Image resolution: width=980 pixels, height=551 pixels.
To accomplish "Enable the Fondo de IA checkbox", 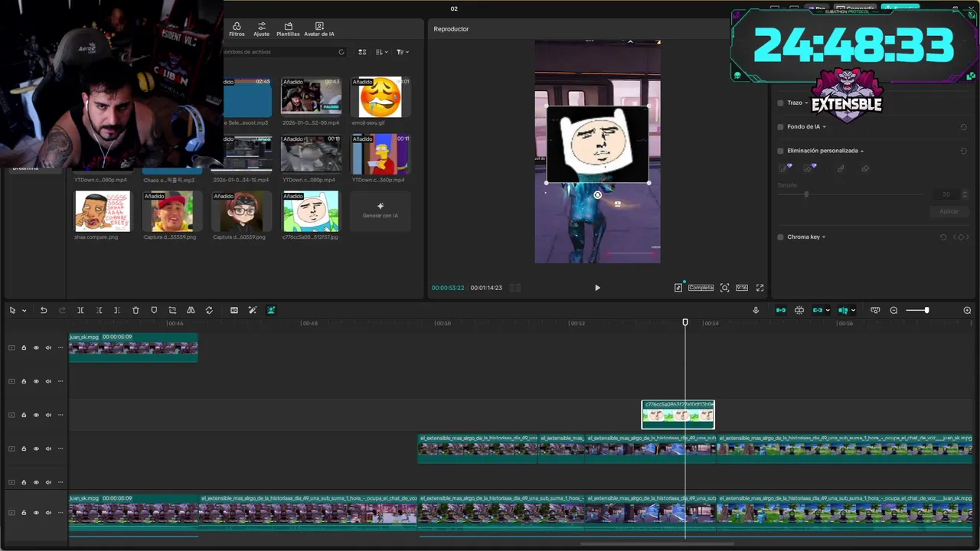I will point(780,127).
